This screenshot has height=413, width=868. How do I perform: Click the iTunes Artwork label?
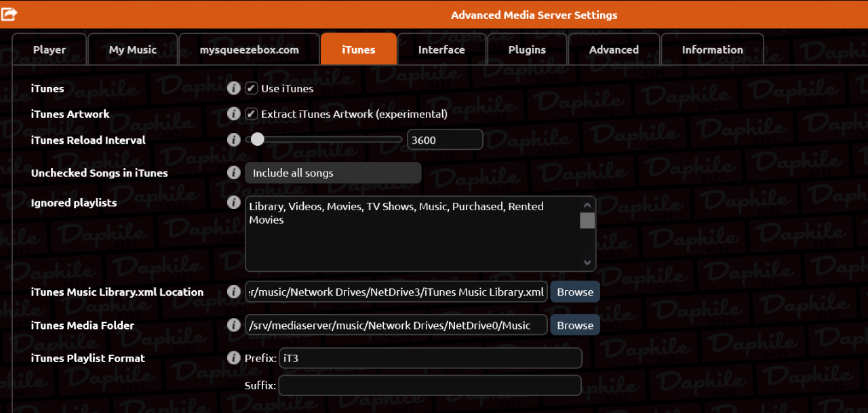point(71,114)
